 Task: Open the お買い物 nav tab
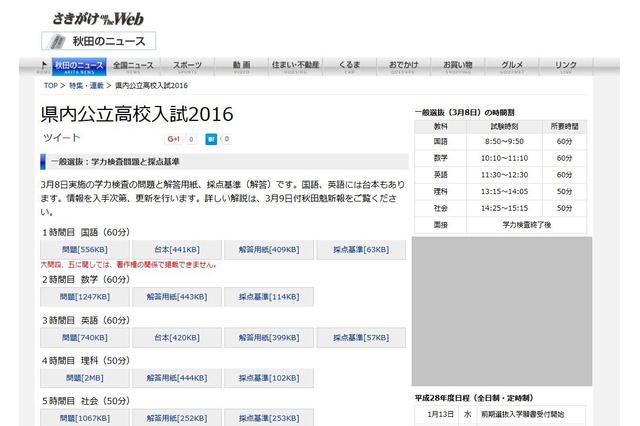[x=458, y=67]
